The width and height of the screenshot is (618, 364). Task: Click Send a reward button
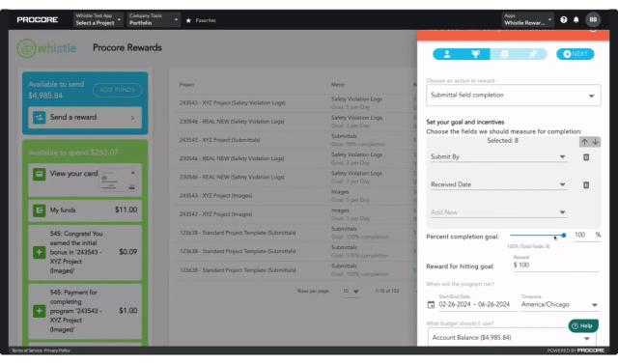(x=85, y=118)
